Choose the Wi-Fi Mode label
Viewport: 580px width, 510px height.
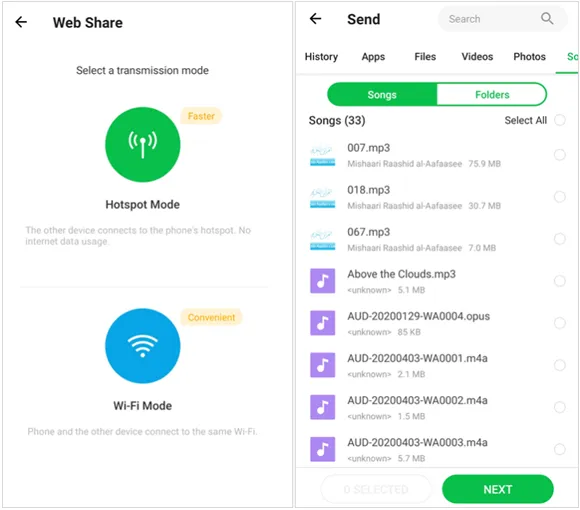click(143, 406)
